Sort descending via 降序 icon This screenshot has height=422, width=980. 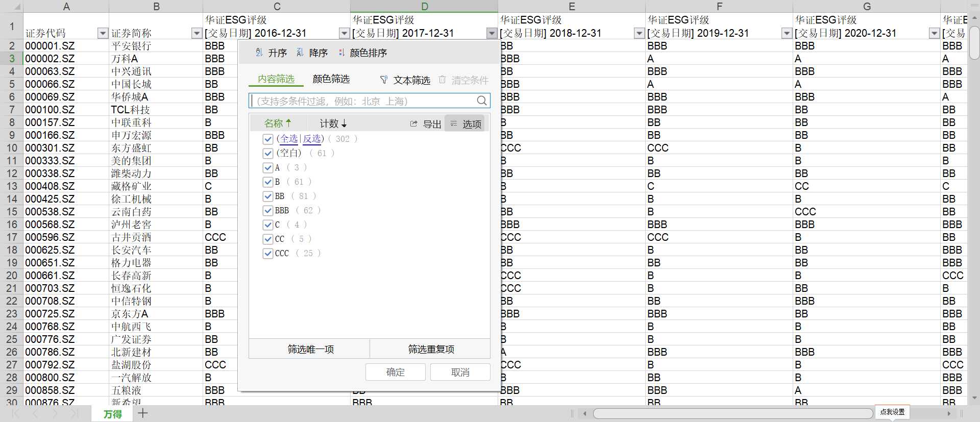coord(300,53)
